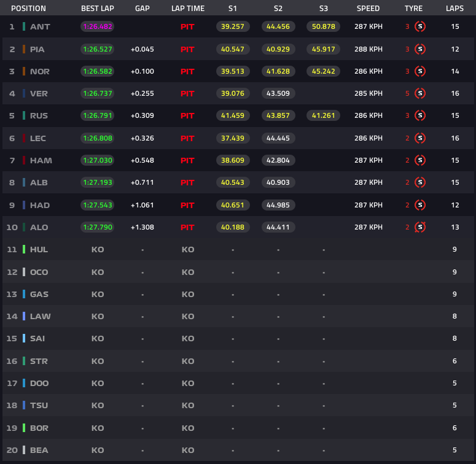Viewport: 476px width, 464px height.
Task: Click PIA's soft tyre icon
Action: 420,49
